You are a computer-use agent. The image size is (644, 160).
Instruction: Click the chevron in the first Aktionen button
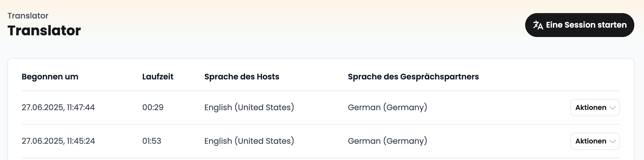coord(613,108)
